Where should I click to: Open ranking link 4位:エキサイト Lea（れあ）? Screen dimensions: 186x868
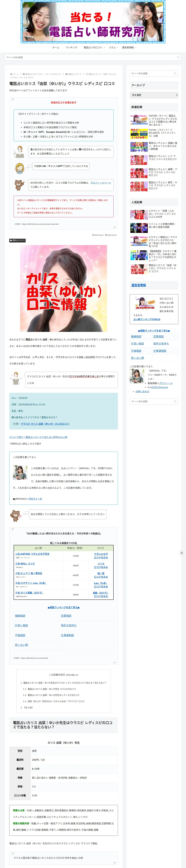click(31, 583)
